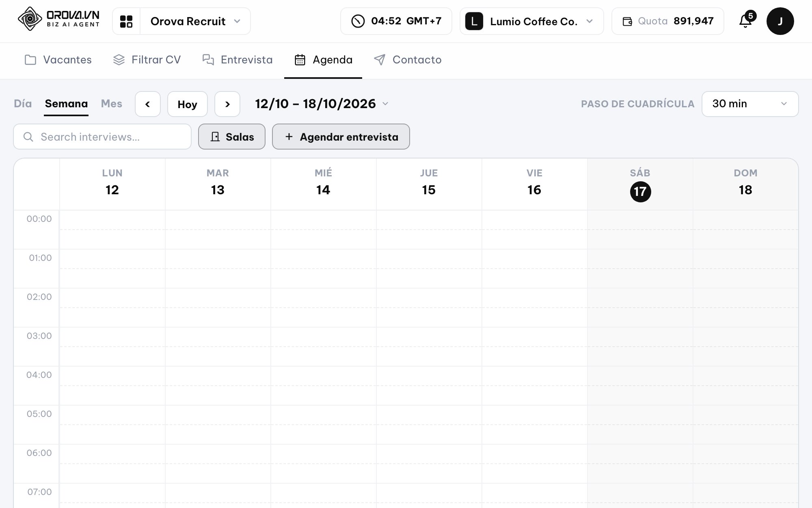Click the Lumio Coffee Co. L avatar

point(474,21)
